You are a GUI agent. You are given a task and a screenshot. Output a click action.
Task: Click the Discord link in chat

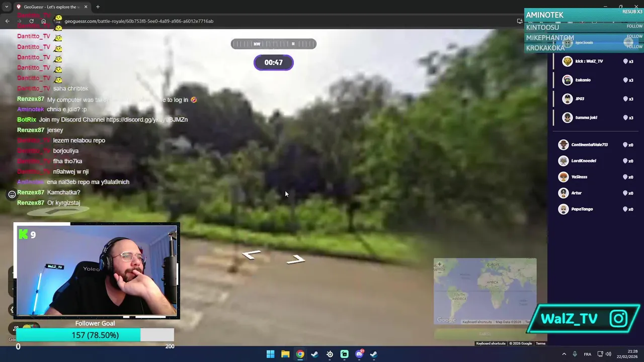(147, 120)
